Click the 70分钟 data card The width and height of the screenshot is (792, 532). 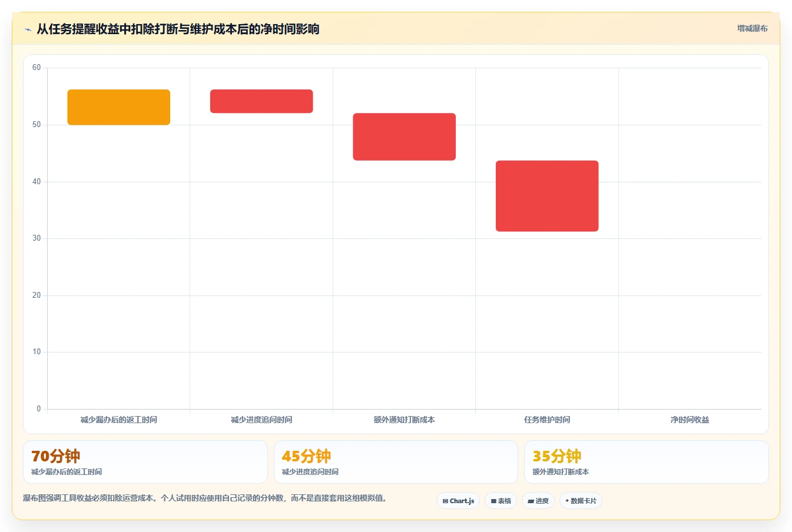coord(145,462)
